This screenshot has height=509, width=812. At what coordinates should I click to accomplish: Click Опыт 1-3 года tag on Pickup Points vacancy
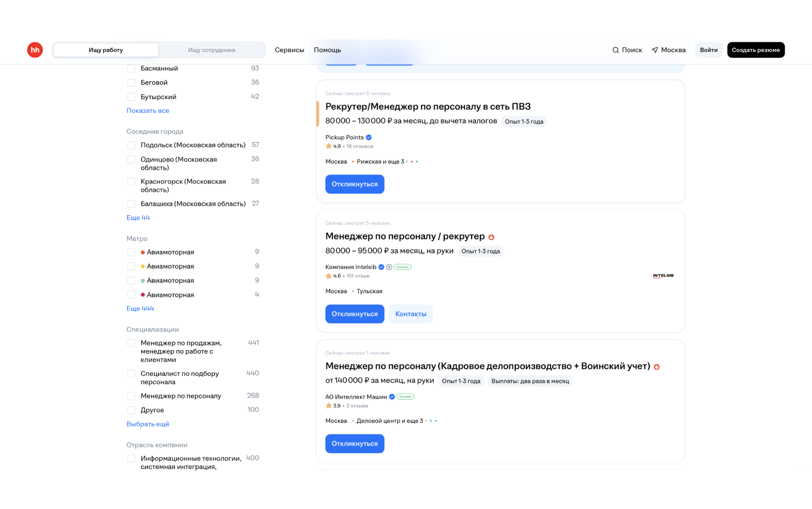(x=524, y=121)
